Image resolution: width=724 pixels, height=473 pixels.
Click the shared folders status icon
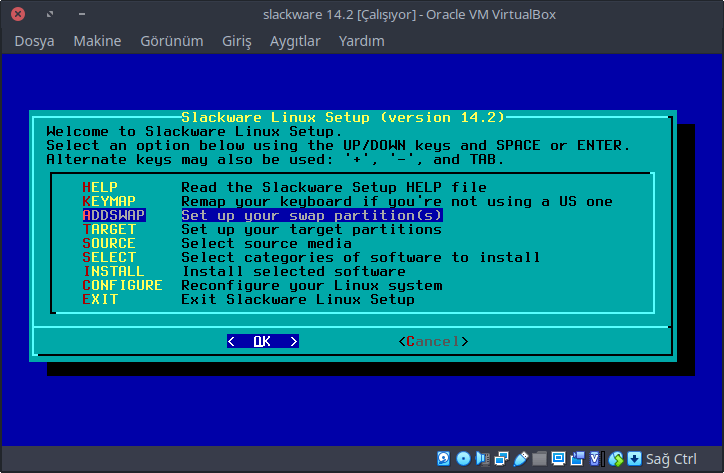point(539,459)
